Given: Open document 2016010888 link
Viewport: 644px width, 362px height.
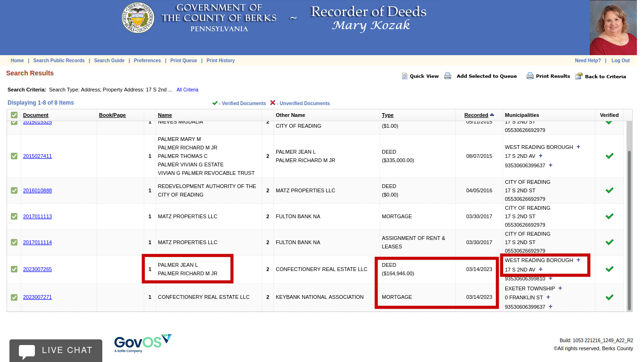Looking at the screenshot, I should [38, 190].
